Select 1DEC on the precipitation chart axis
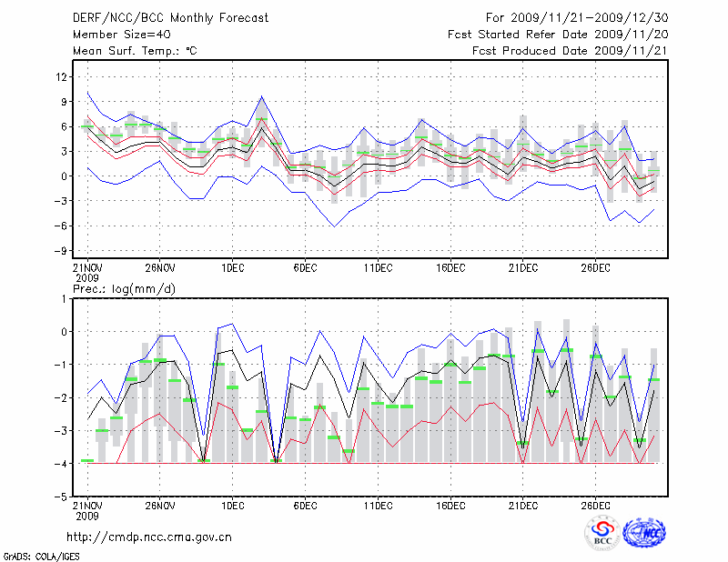Viewport: 728px width, 562px height. (x=232, y=506)
